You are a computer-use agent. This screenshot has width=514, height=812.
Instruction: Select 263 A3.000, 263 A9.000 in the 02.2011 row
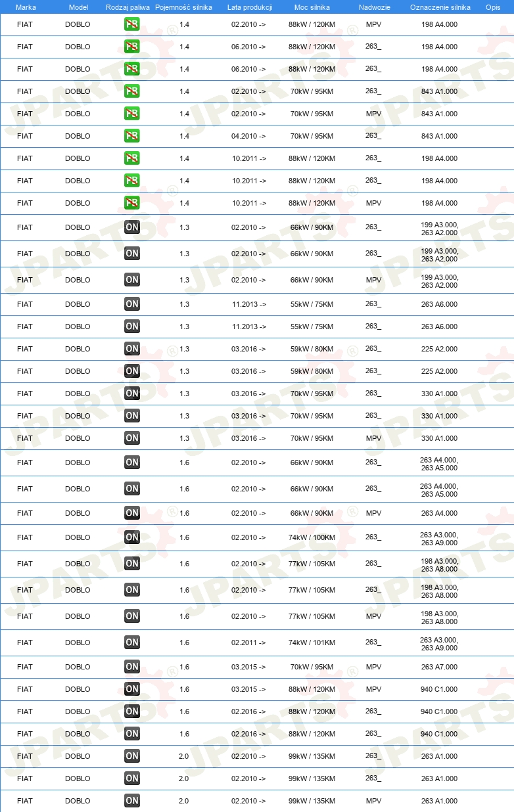click(439, 644)
